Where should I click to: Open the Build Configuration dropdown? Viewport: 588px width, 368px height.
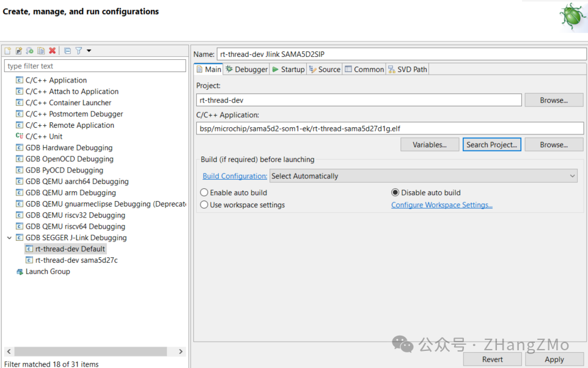(424, 176)
